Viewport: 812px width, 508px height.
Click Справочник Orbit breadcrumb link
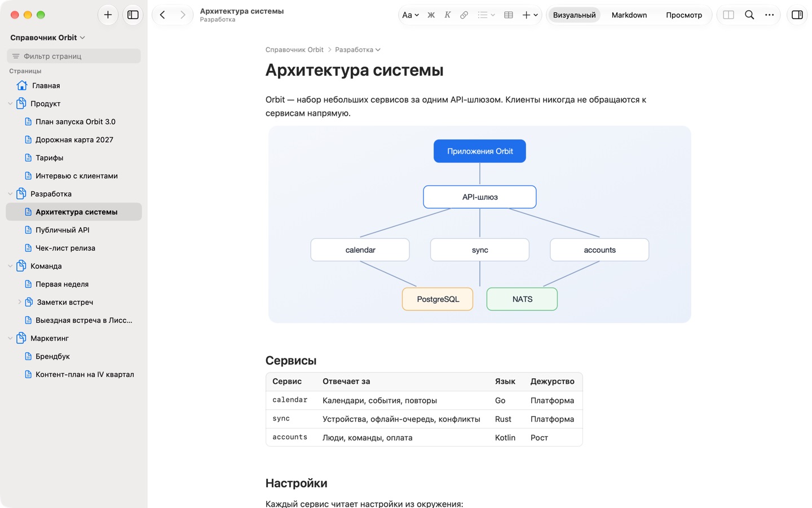point(294,50)
